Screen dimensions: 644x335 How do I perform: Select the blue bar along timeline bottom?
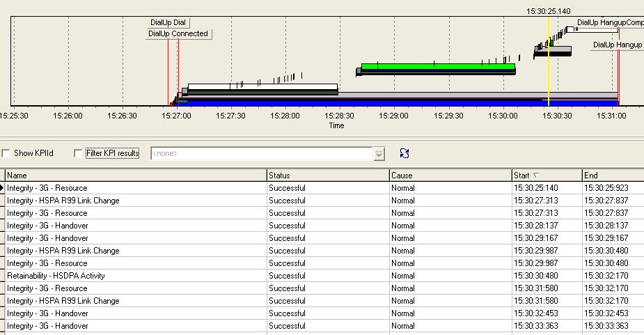(x=397, y=103)
